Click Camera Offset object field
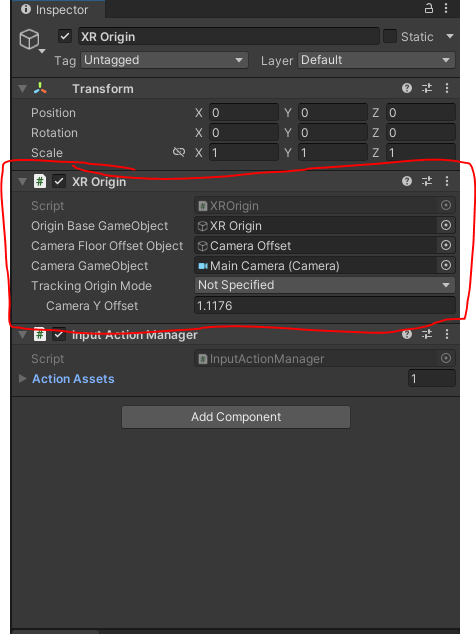The image size is (476, 634). (316, 245)
